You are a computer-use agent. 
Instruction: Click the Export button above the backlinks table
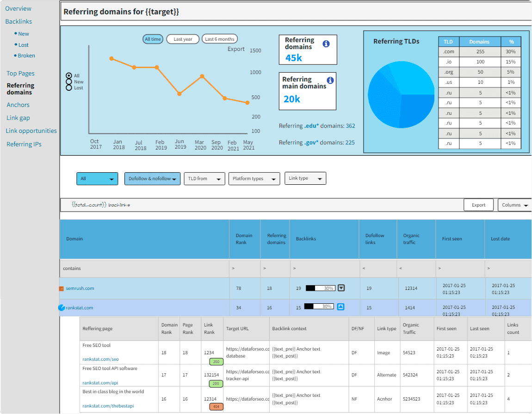pyautogui.click(x=478, y=205)
